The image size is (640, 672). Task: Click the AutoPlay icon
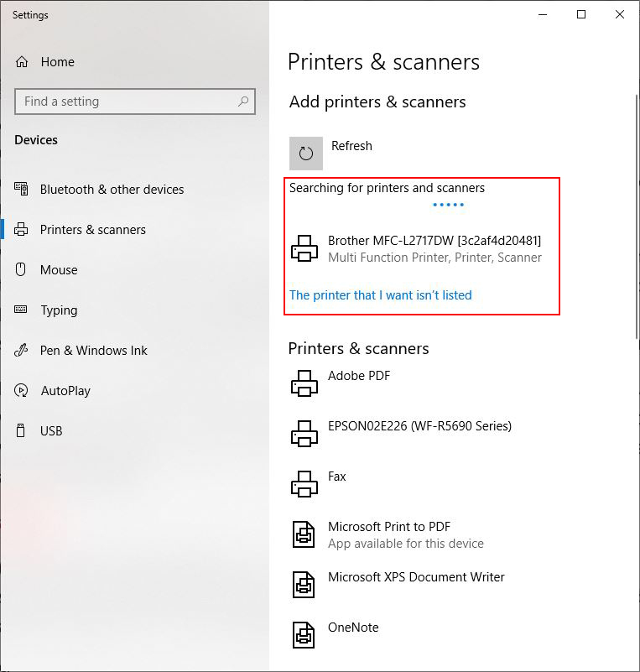click(x=21, y=390)
